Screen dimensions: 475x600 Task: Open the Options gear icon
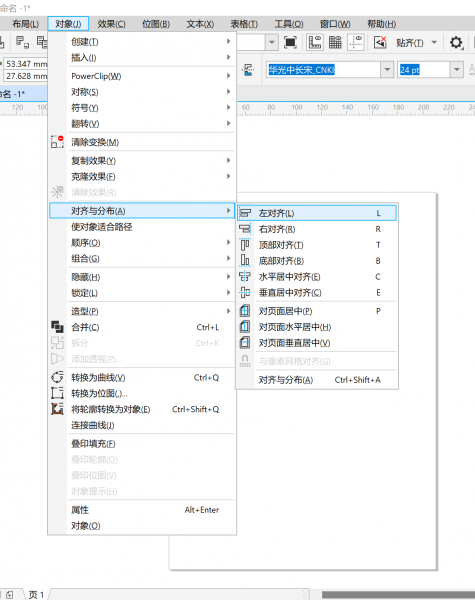456,42
